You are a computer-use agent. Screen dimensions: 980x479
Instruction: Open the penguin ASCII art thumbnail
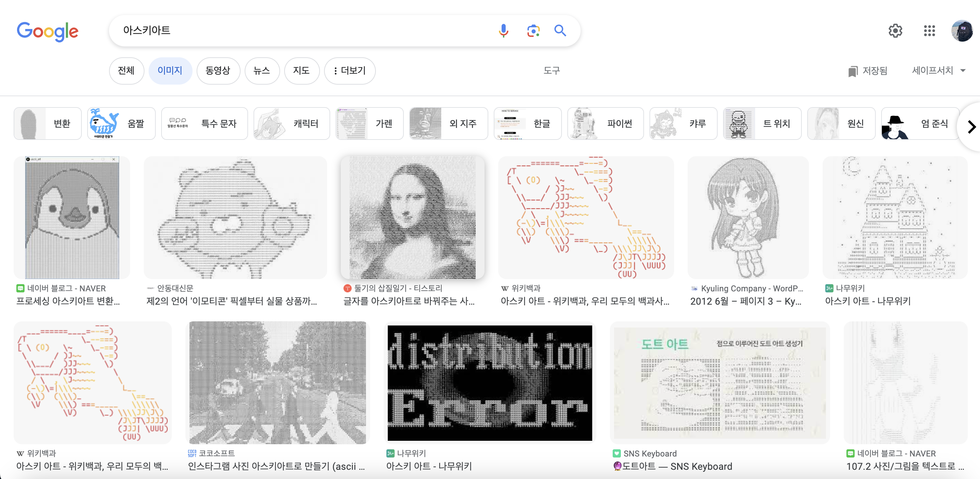[72, 217]
